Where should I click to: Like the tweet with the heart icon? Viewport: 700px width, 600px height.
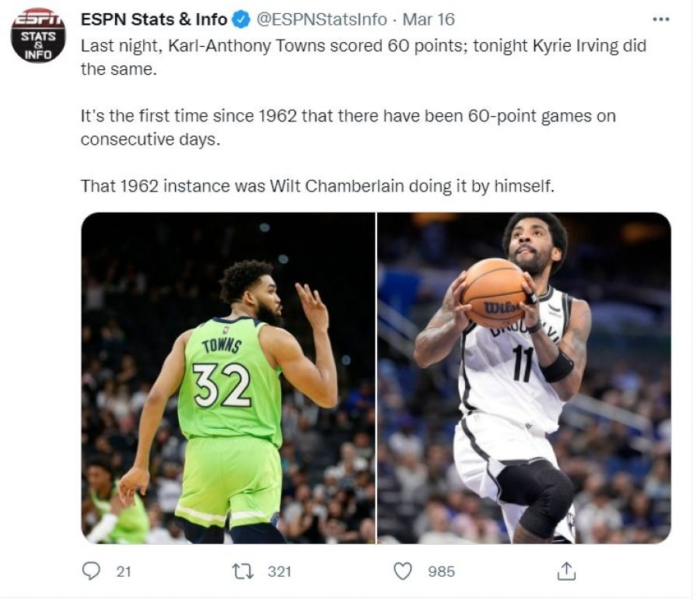pos(403,571)
